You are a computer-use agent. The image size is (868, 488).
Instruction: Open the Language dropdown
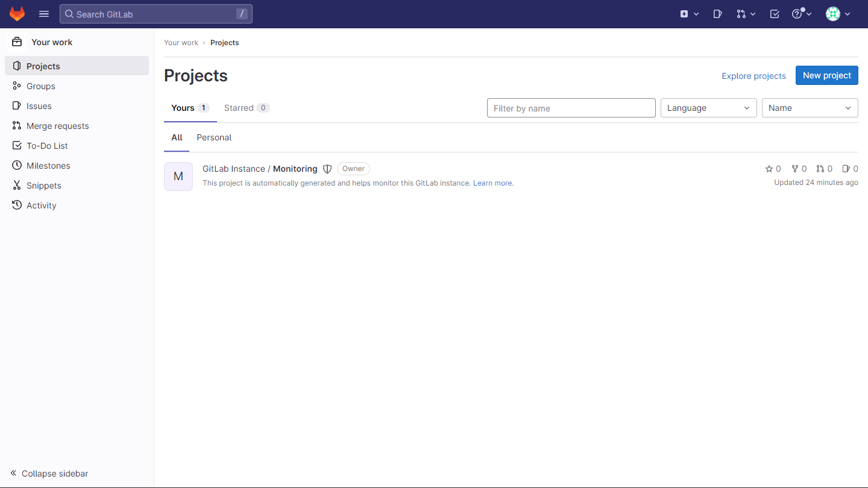(708, 108)
